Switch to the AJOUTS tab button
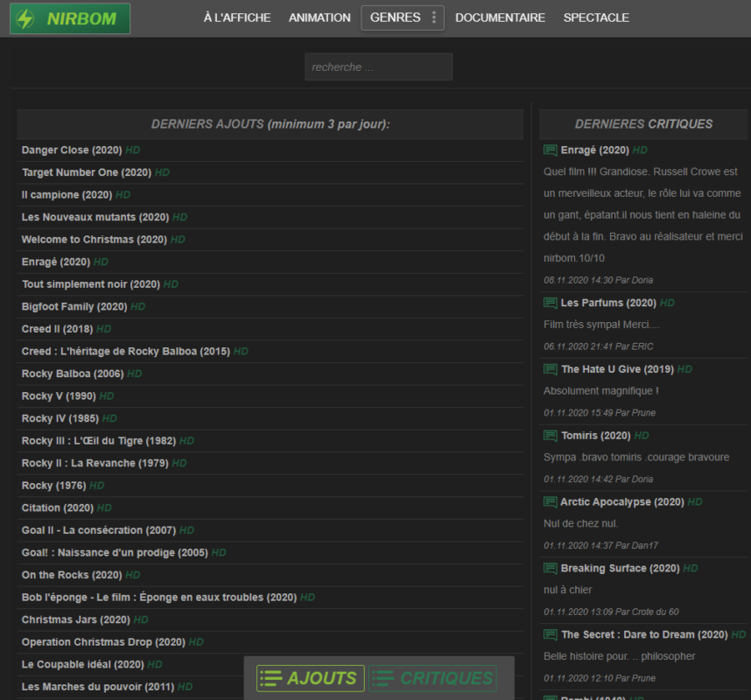 (x=311, y=678)
